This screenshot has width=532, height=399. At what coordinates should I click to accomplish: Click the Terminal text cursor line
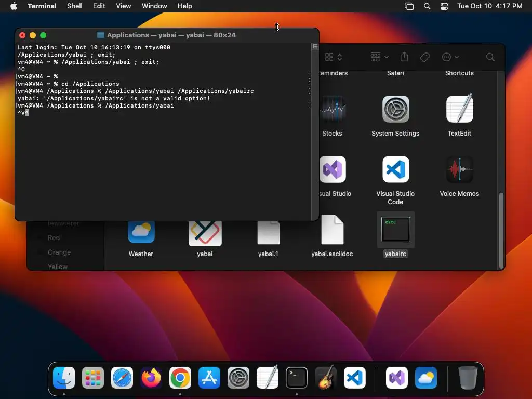[x=23, y=113]
